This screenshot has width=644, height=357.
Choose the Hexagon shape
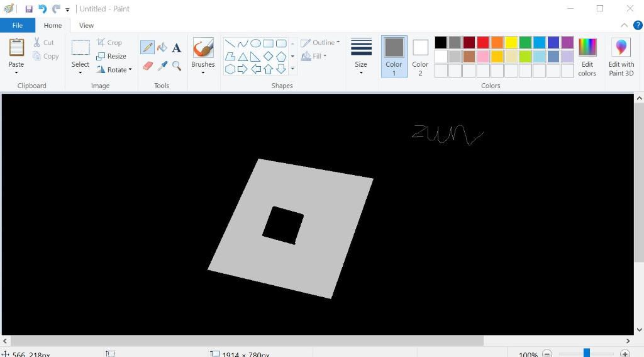point(230,69)
